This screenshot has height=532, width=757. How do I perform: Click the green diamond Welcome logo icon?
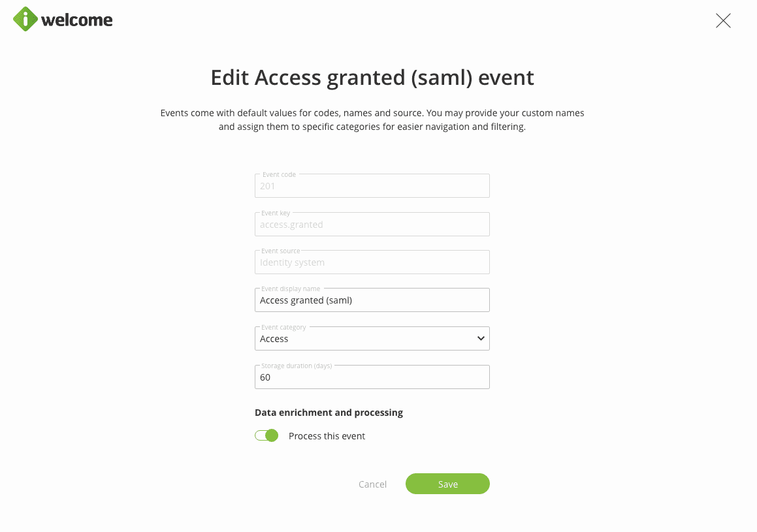25,19
